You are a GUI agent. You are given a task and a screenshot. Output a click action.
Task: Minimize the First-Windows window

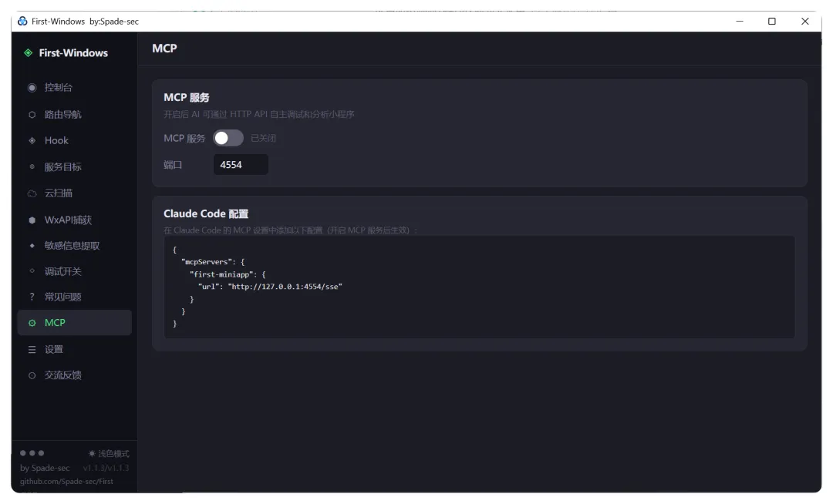point(740,22)
